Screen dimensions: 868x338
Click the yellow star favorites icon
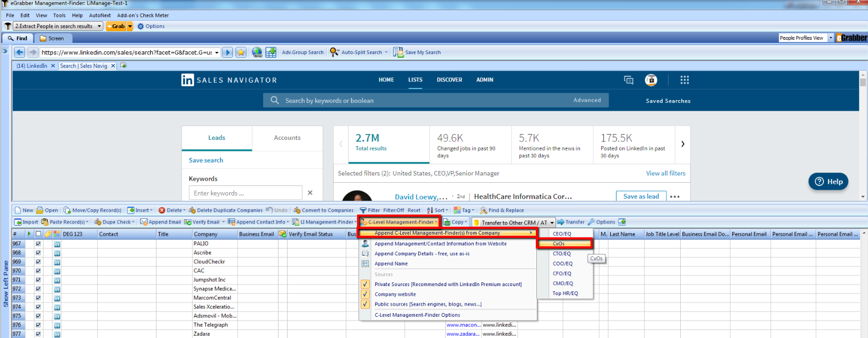(241, 52)
